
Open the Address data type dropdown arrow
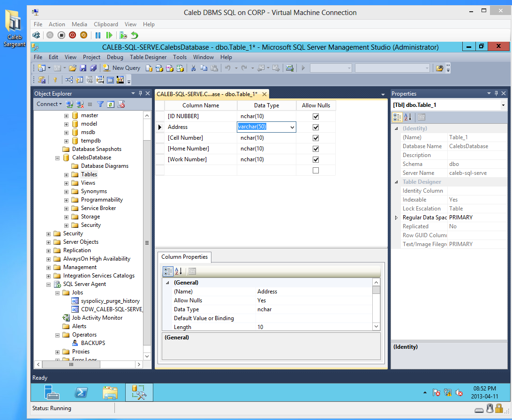(292, 127)
